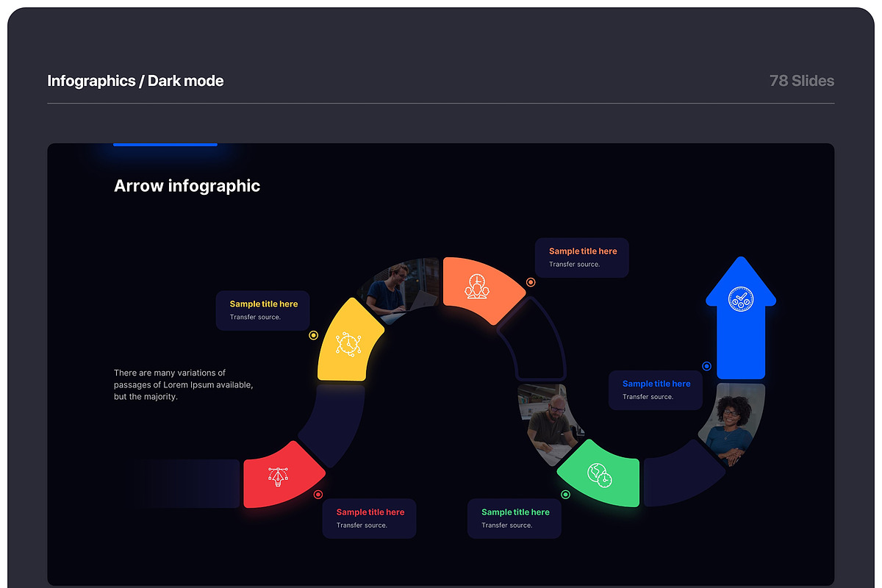
Task: Click the photo of bearded man writing
Action: coord(550,423)
